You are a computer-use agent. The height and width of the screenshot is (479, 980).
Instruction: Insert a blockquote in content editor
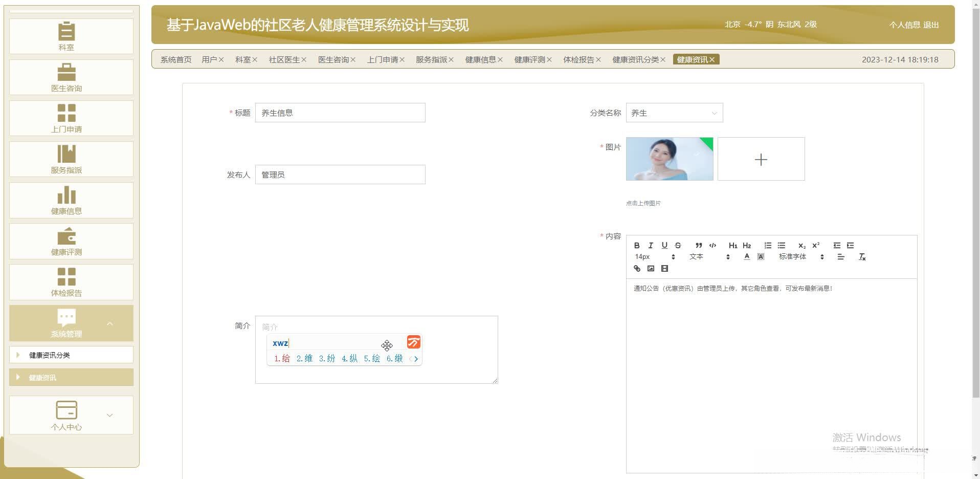pos(699,246)
